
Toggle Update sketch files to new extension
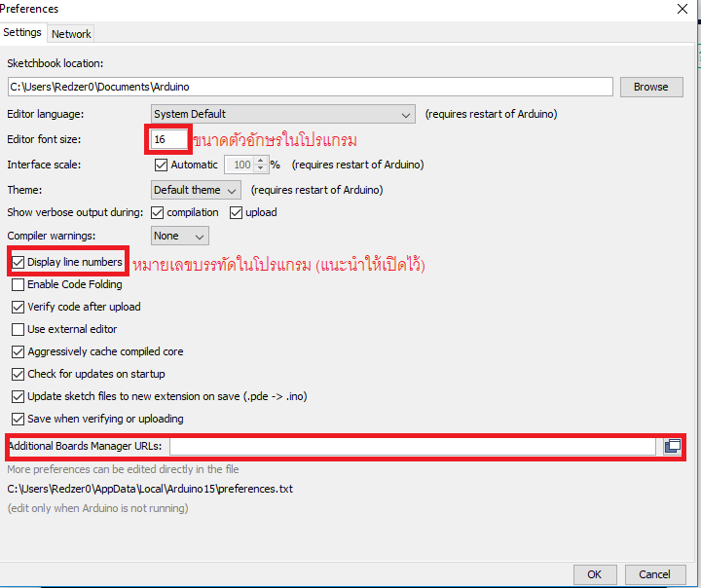pyautogui.click(x=18, y=396)
